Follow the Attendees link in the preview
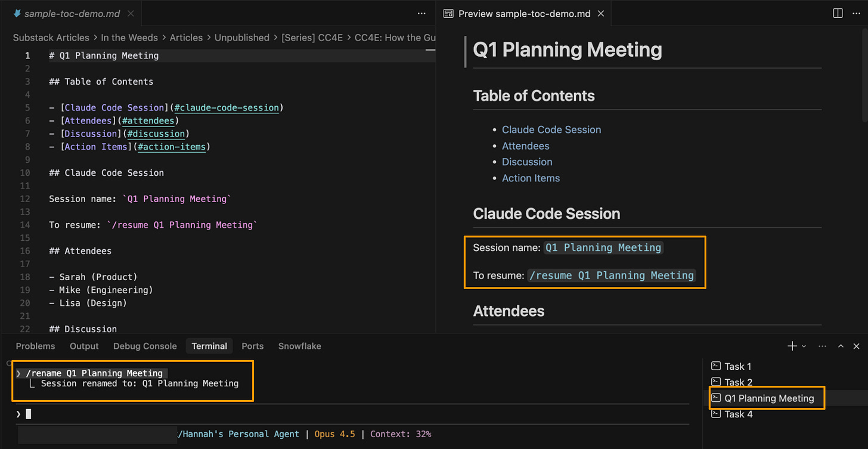The image size is (868, 449). [525, 145]
